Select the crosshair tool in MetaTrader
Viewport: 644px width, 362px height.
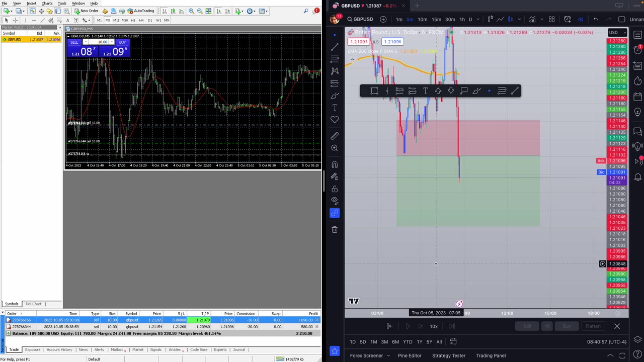(x=15, y=20)
